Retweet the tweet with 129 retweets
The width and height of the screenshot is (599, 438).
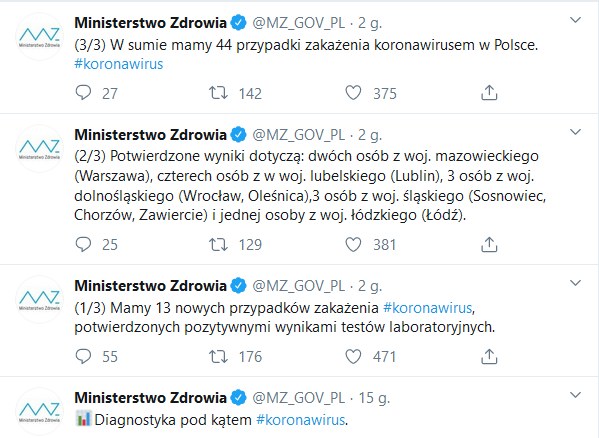pyautogui.click(x=218, y=244)
